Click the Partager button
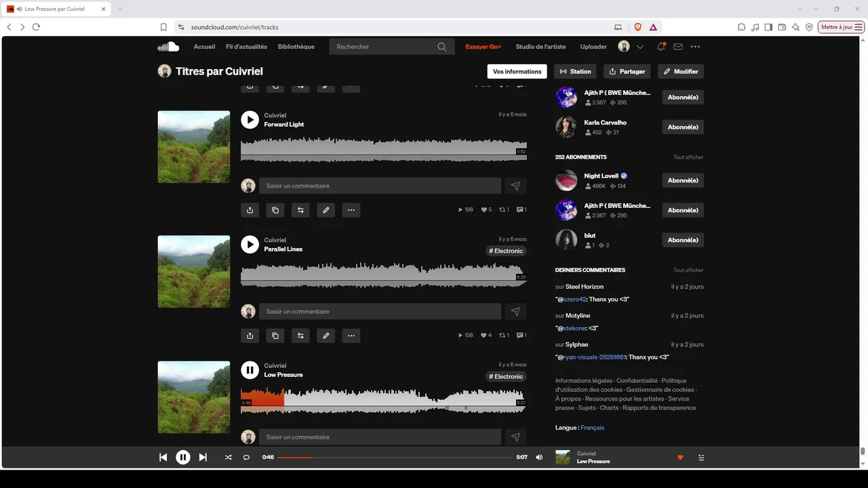The image size is (868, 488). click(627, 71)
